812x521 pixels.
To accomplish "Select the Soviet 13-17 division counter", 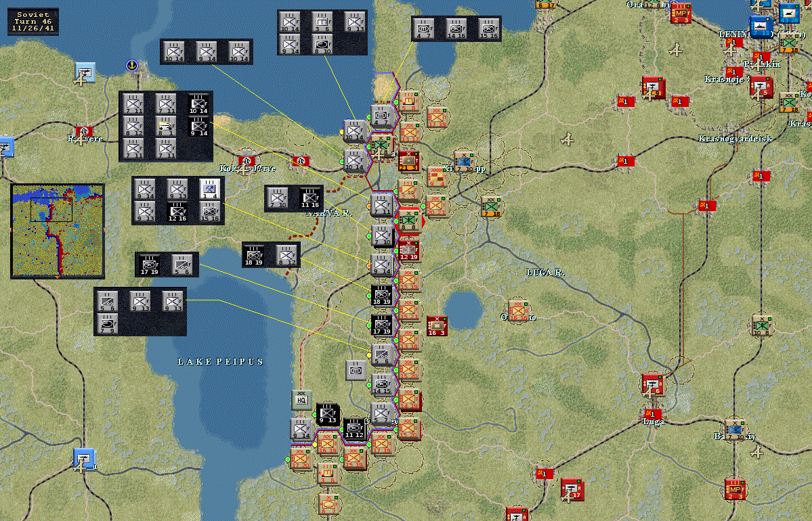I will click(410, 133).
